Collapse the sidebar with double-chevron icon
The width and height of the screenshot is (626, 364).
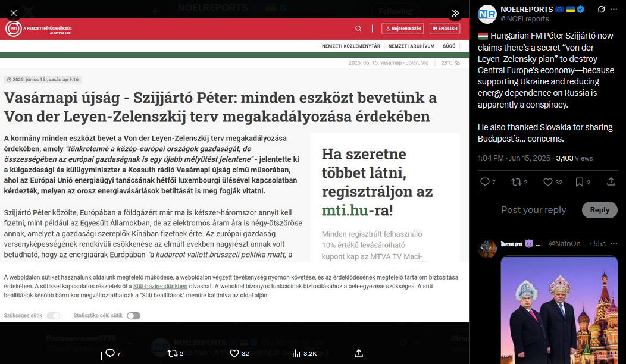pyautogui.click(x=455, y=13)
